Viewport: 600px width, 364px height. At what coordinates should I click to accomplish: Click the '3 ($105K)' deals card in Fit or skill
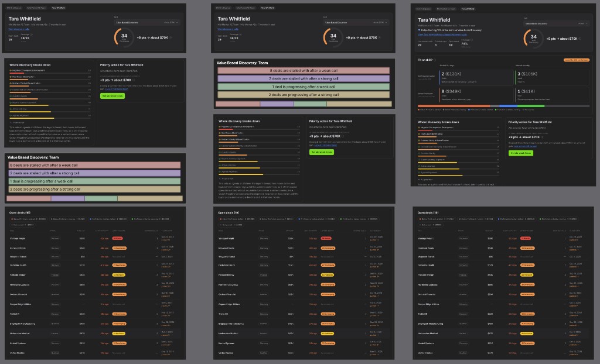pyautogui.click(x=552, y=78)
